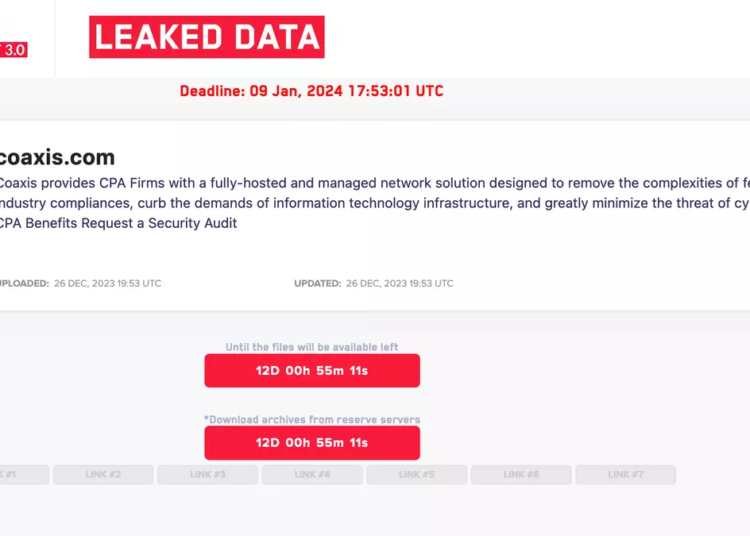Open the LINK #5 download
This screenshot has width=750, height=536.
point(416,475)
